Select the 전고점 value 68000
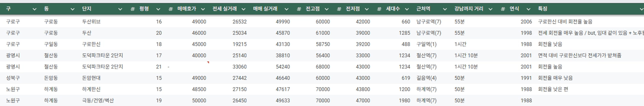Image resolution: width=644 pixels, height=106 pixels. click(323, 67)
